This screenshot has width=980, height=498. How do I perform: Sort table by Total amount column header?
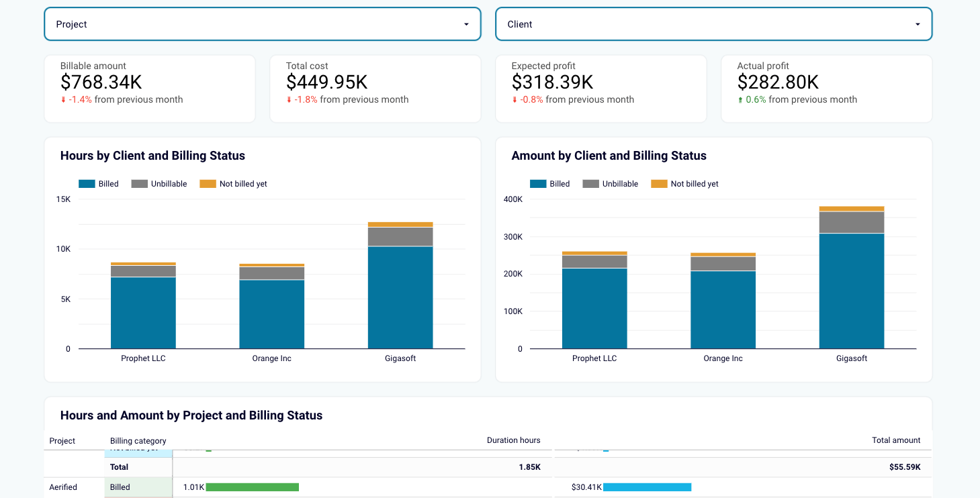click(896, 440)
